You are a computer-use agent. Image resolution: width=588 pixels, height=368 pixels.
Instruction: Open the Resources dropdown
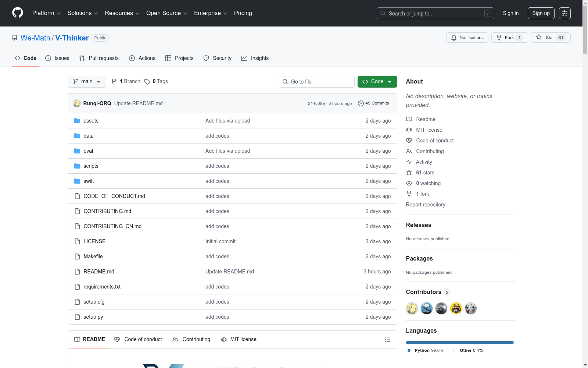122,13
